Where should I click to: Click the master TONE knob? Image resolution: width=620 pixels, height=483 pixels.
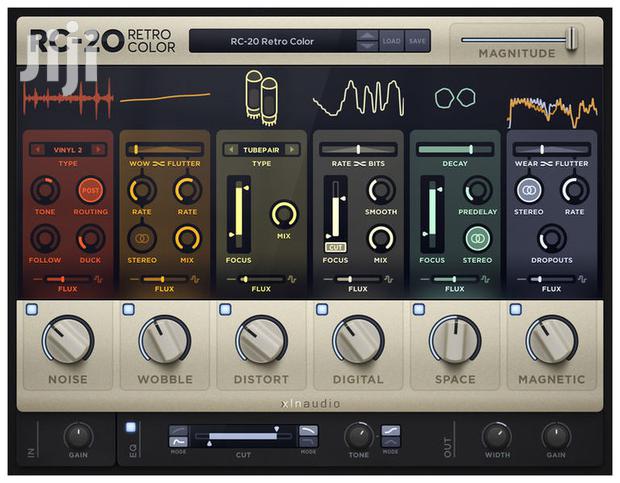[359, 436]
